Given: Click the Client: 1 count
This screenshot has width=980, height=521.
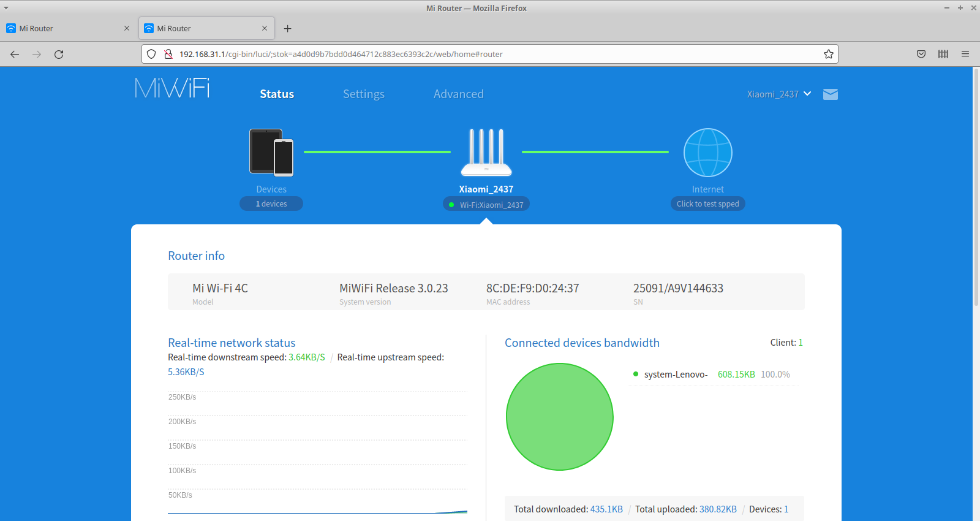Looking at the screenshot, I should (x=786, y=343).
